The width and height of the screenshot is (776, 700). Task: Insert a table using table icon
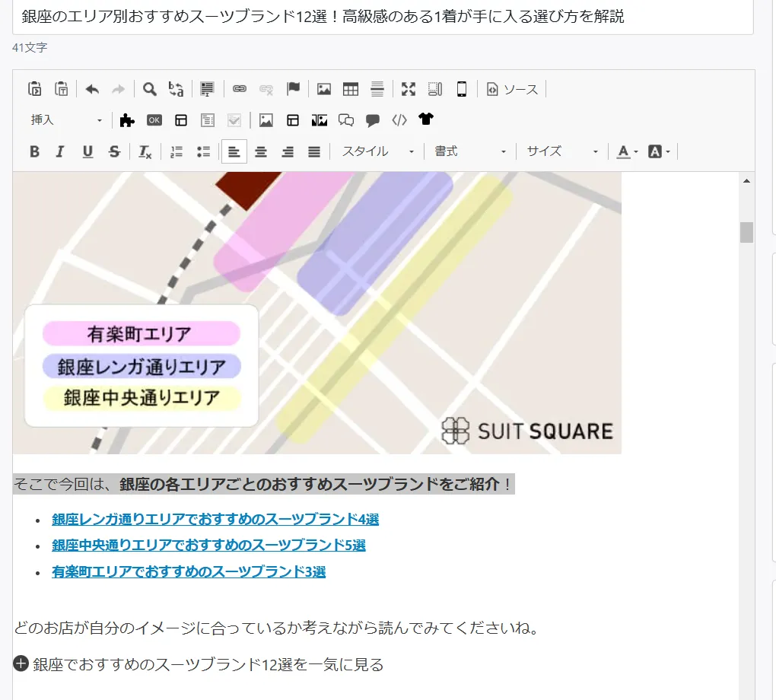tap(351, 89)
